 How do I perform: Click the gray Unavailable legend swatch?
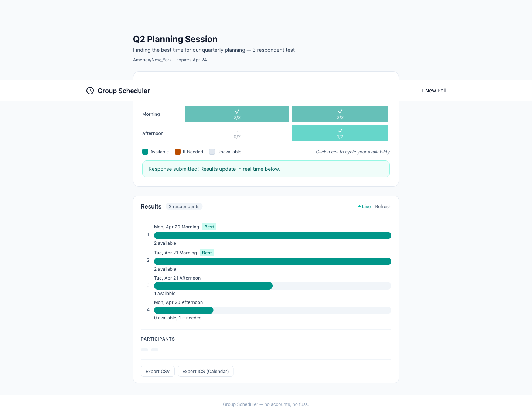point(212,152)
